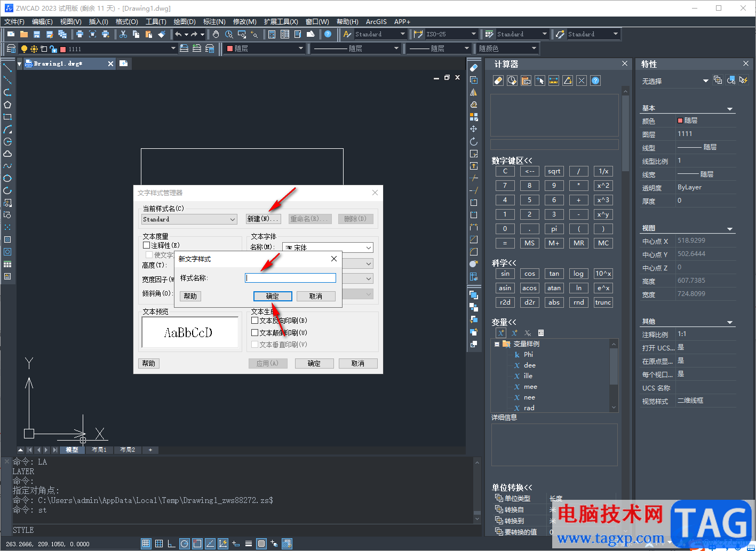This screenshot has height=551, width=756.
Task: Add new drawing tab with plus icon
Action: point(123,63)
